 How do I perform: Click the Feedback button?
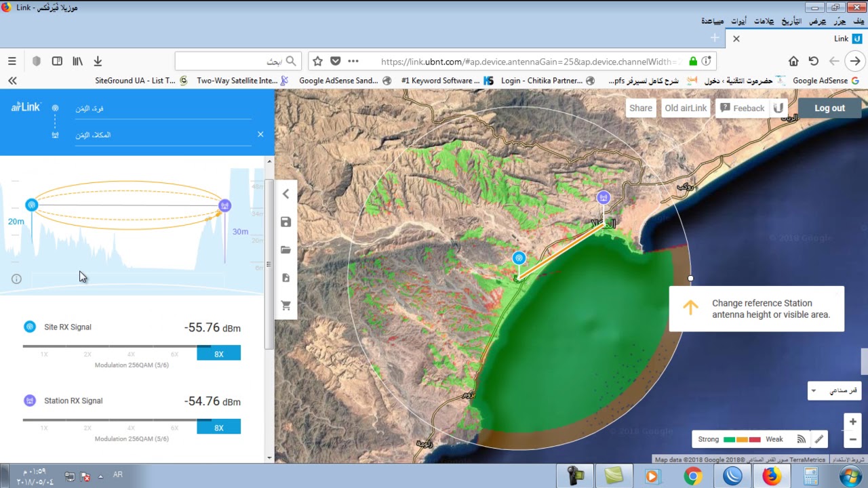(x=741, y=108)
